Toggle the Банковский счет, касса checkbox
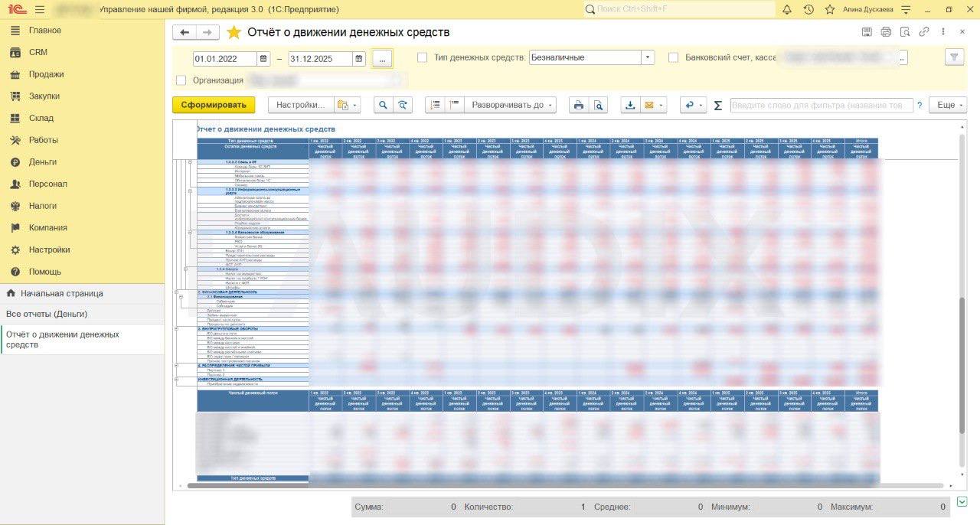The height and width of the screenshot is (525, 980). (x=673, y=57)
